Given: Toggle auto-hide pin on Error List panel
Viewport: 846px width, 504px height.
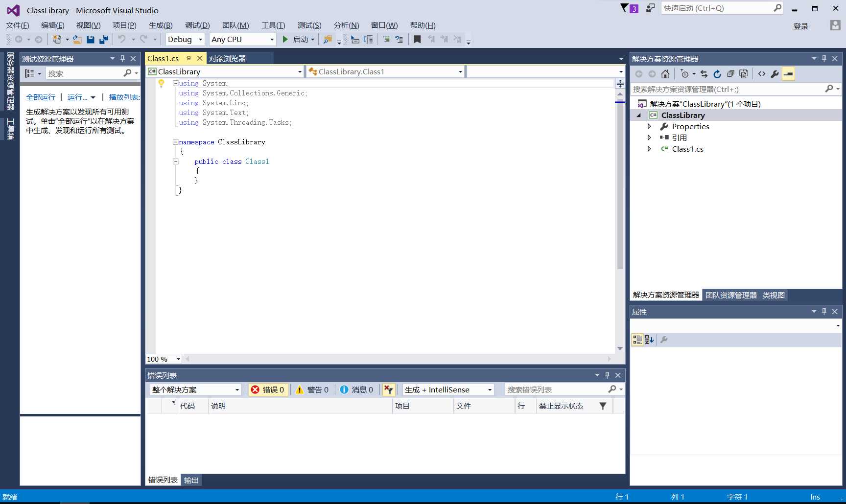Looking at the screenshot, I should coord(607,375).
